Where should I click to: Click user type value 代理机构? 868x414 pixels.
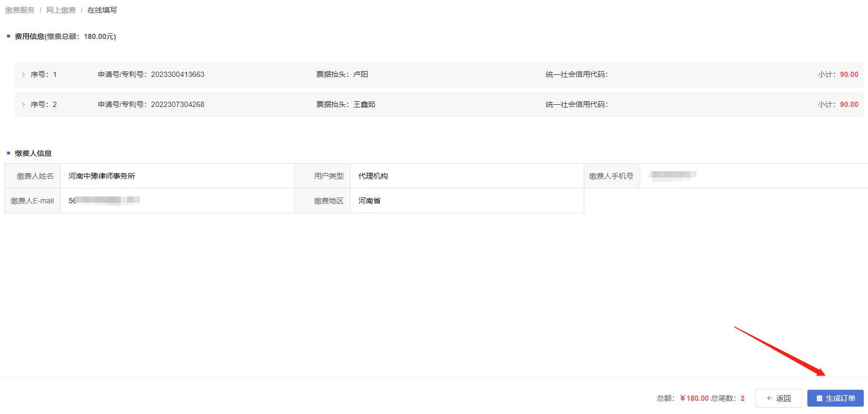click(x=373, y=176)
